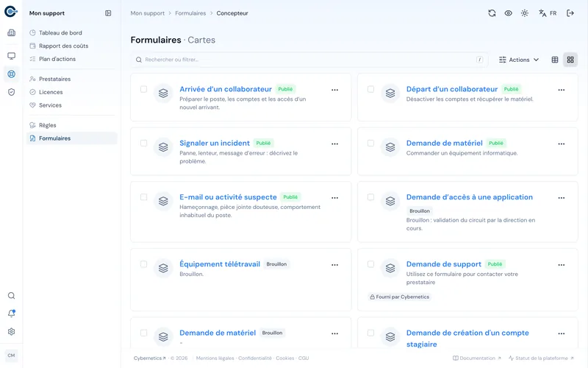Open more options for Équipement télétravail
This screenshot has height=368, width=588.
(x=334, y=265)
